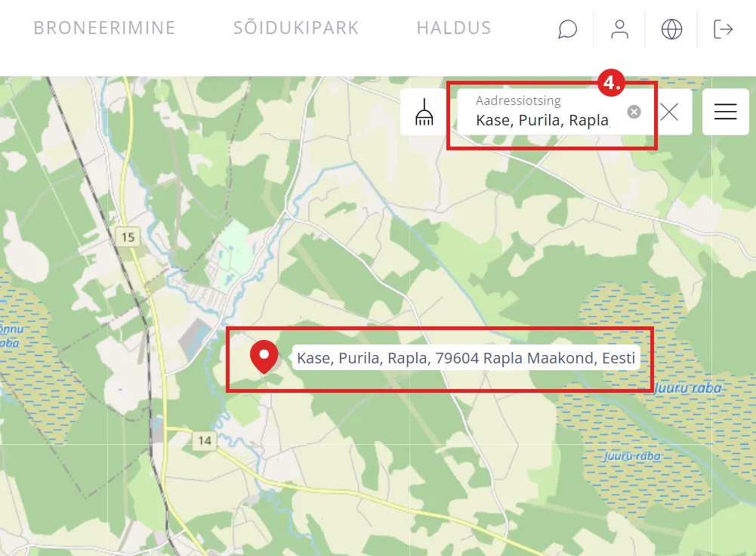Viewport: 756px width, 556px height.
Task: Switch to the HALDUS section
Action: (x=454, y=28)
